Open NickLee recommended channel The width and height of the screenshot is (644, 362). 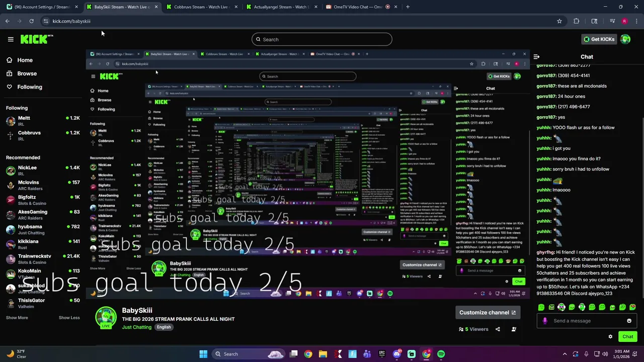(43, 170)
